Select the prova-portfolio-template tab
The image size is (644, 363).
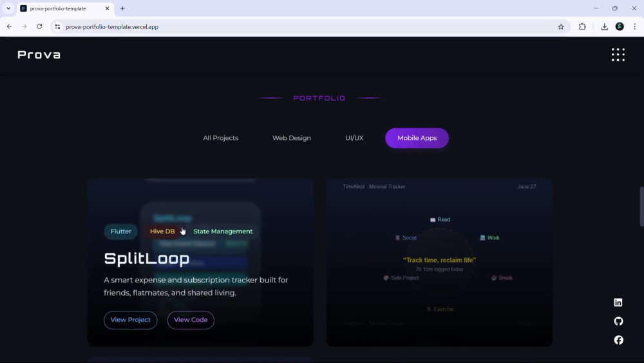click(64, 8)
